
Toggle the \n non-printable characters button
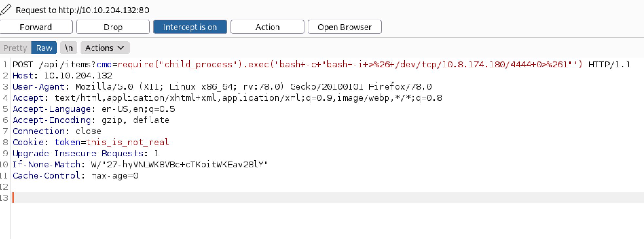coord(69,48)
